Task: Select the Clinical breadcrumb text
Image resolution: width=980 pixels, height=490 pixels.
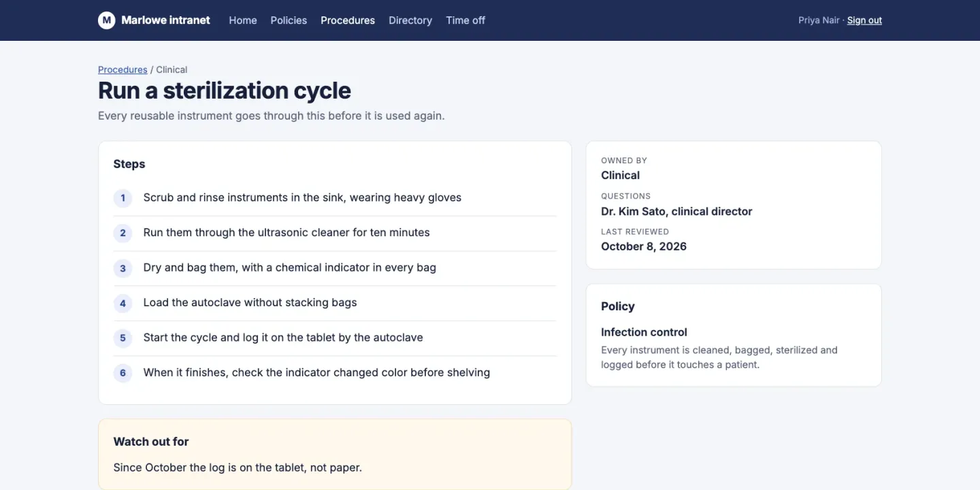Action: coord(171,69)
